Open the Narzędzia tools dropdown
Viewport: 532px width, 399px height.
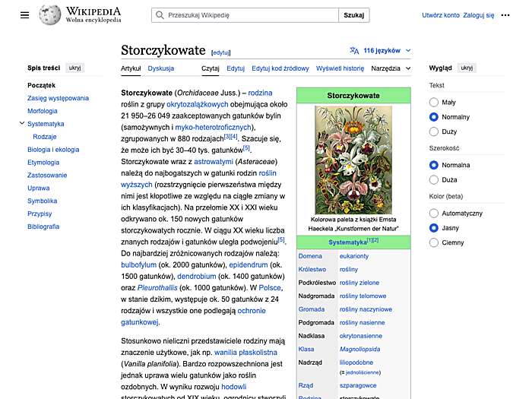pos(391,68)
